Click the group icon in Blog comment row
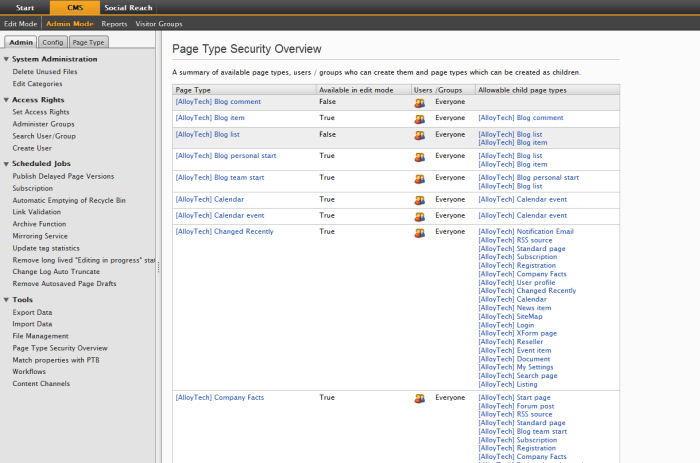Viewport: 700px width, 463px height. 420,103
